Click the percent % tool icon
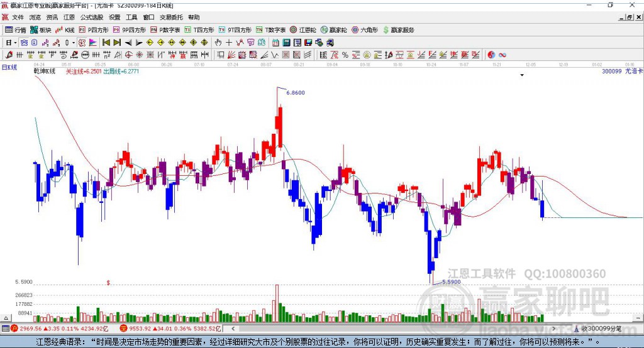This screenshot has width=644, height=348. click(345, 55)
